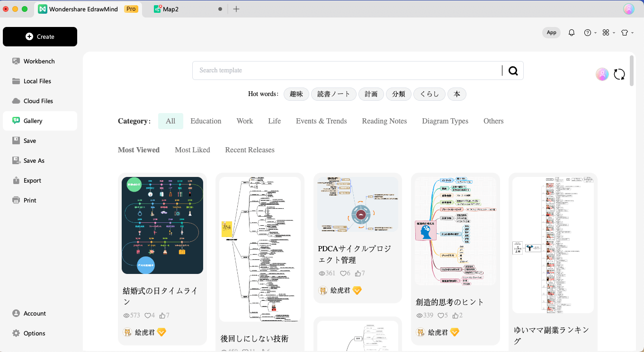This screenshot has height=352, width=644.
Task: Click the 創造的思考のヒント title text
Action: click(450, 302)
